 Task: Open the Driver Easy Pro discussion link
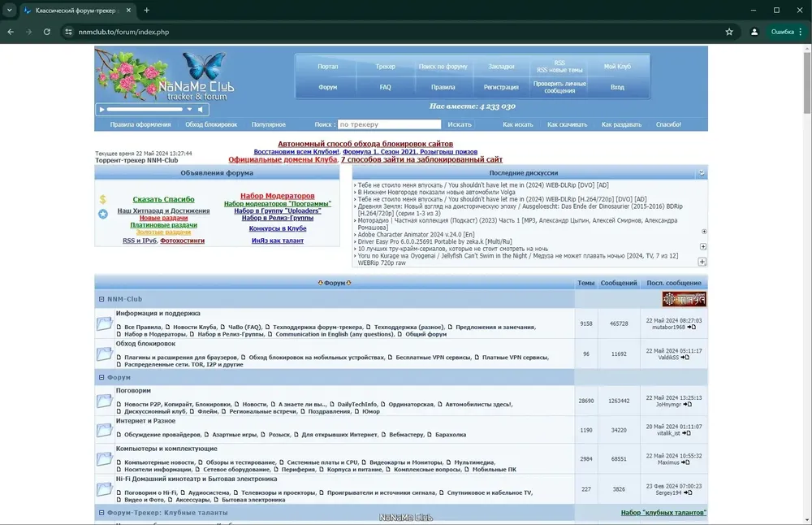pyautogui.click(x=434, y=241)
